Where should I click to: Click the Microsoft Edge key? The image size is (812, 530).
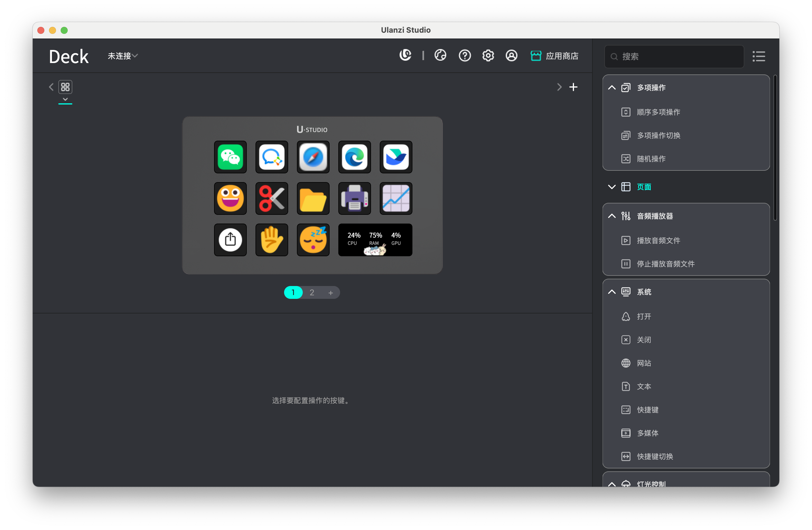[354, 157]
